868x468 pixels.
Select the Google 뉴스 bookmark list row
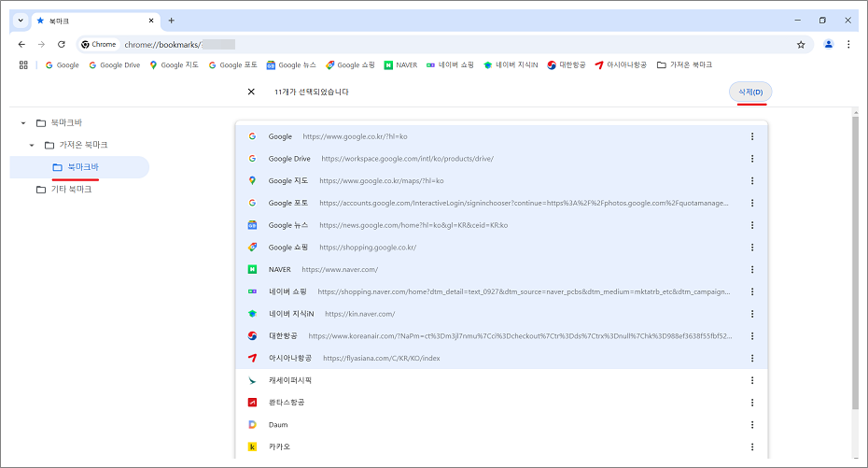(x=501, y=225)
